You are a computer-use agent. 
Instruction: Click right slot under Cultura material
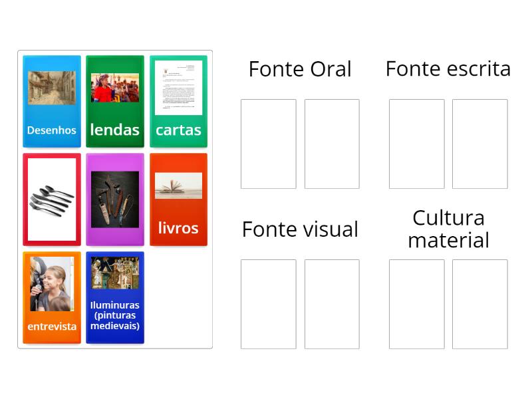point(480,304)
